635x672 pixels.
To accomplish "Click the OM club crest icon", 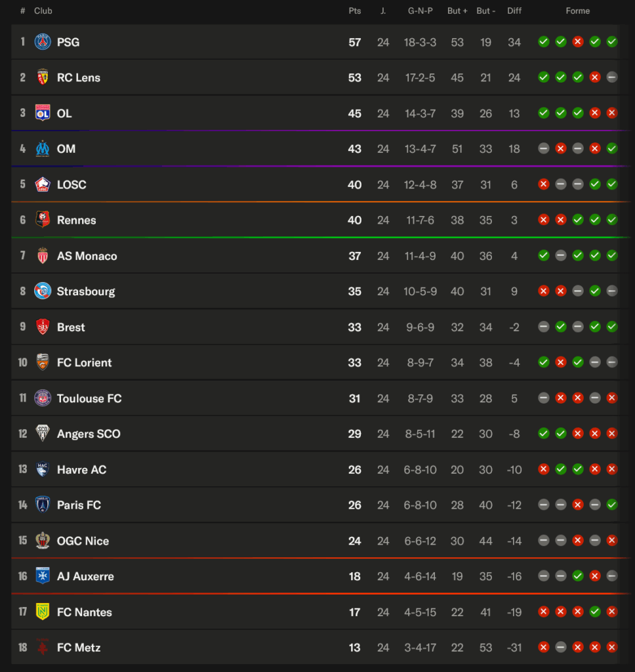I will click(x=43, y=149).
